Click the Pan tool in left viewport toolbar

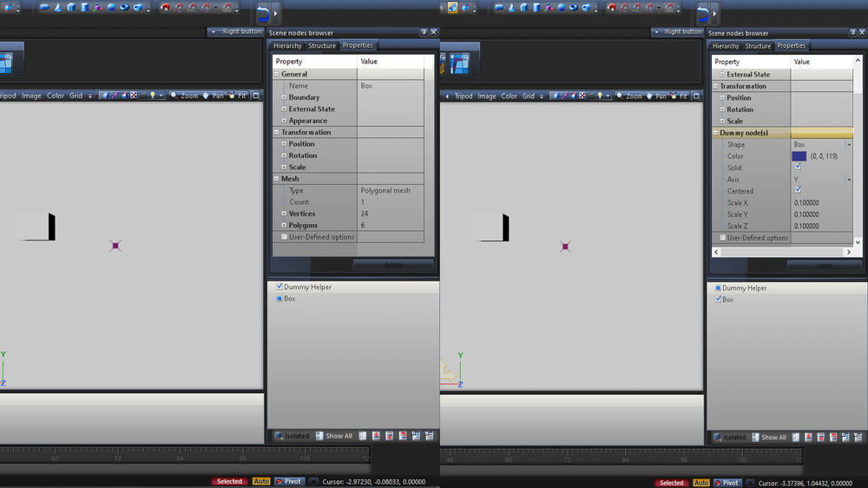point(214,96)
